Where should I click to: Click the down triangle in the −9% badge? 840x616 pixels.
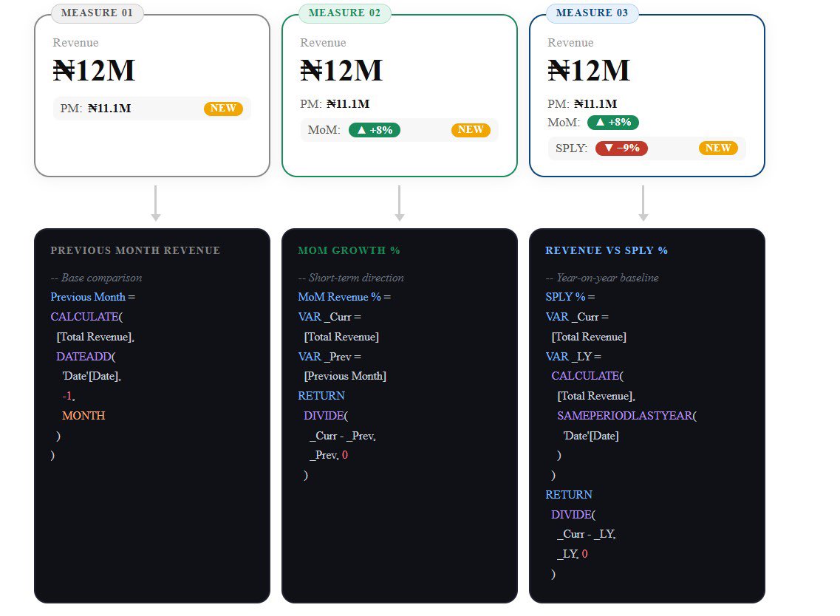pyautogui.click(x=609, y=148)
